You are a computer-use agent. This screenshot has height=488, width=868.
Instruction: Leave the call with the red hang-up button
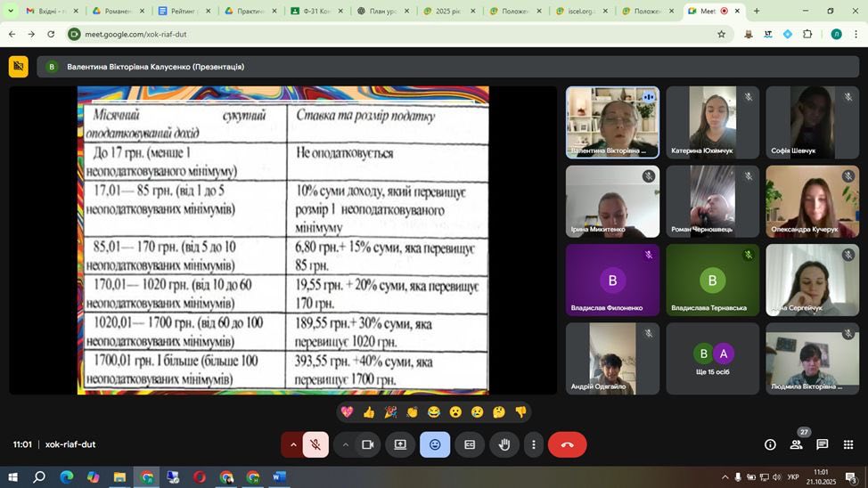(568, 444)
